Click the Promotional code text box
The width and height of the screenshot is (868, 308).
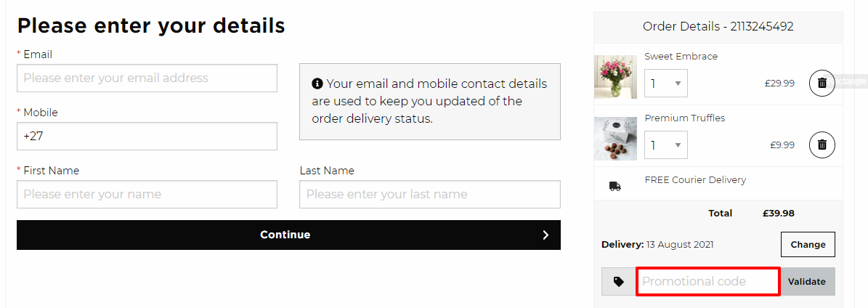coord(708,281)
